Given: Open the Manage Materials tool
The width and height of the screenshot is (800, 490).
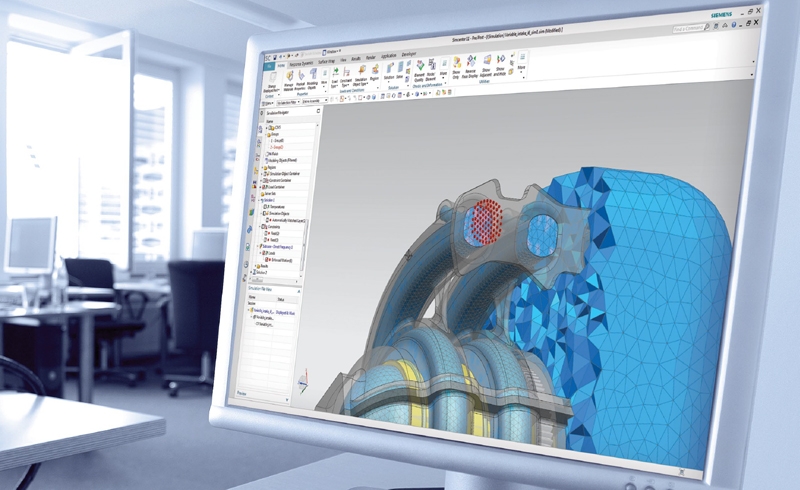Looking at the screenshot, I should [x=289, y=80].
